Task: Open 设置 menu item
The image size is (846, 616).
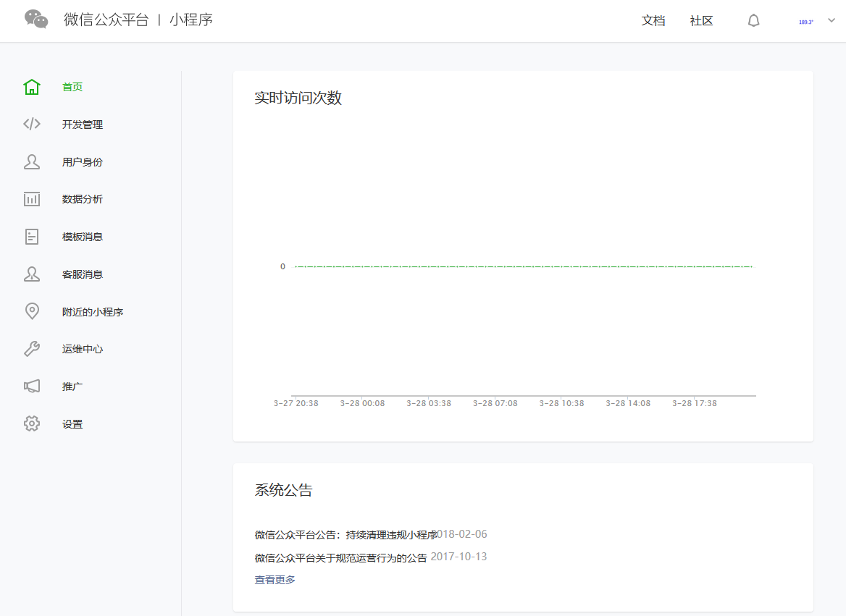Action: click(72, 424)
